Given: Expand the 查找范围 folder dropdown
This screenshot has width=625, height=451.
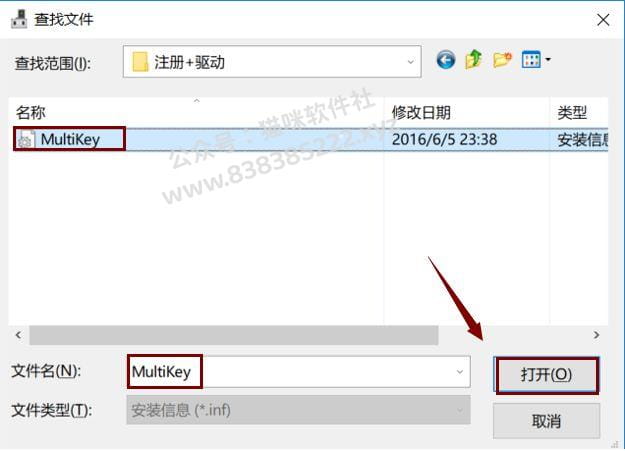Looking at the screenshot, I should click(411, 62).
